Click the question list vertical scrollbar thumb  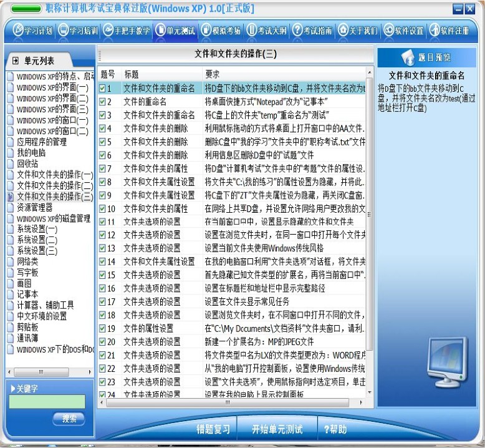tap(369, 213)
